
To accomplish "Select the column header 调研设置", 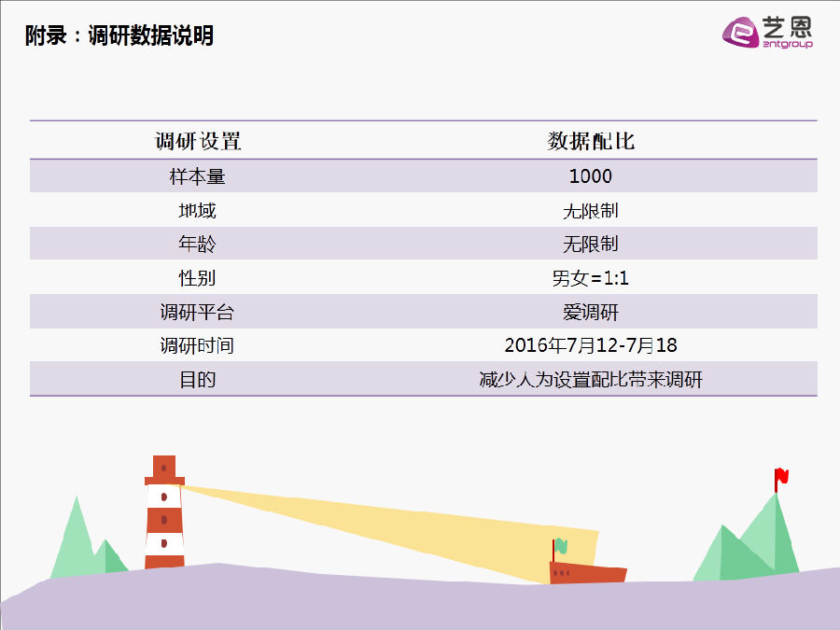I will (198, 141).
